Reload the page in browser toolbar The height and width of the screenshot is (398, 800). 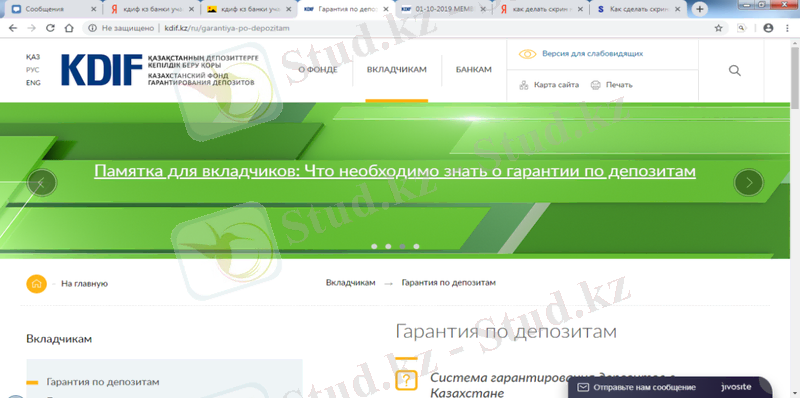pyautogui.click(x=50, y=28)
